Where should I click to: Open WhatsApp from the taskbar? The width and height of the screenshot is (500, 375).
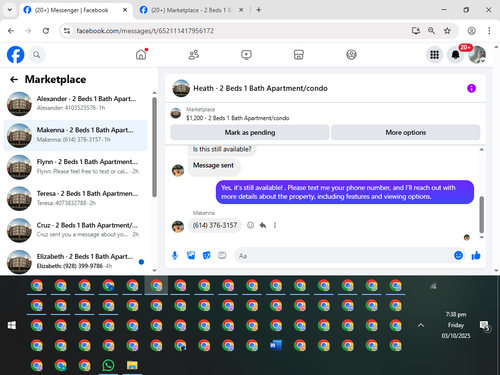(x=108, y=365)
